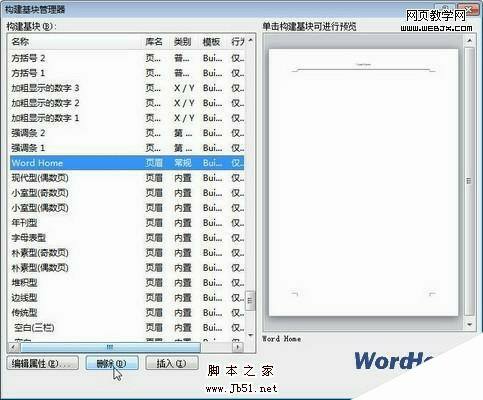Select the 朴素型(偶数页) row
The width and height of the screenshot is (483, 400).
tap(127, 268)
